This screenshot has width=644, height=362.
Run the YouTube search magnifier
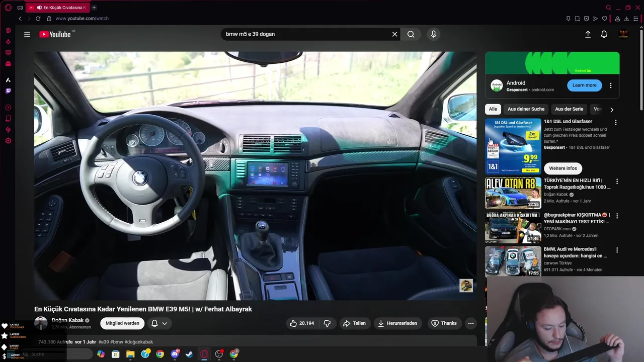tap(411, 34)
